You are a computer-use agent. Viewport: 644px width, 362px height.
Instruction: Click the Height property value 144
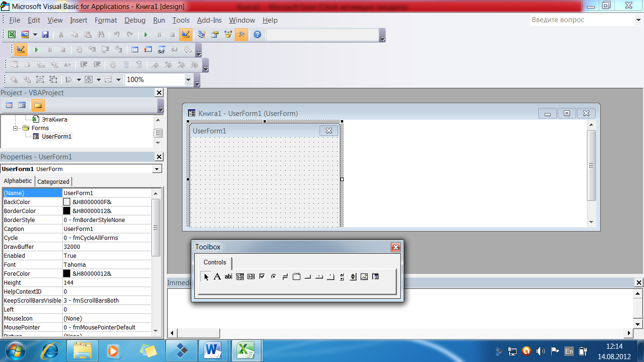tap(107, 283)
